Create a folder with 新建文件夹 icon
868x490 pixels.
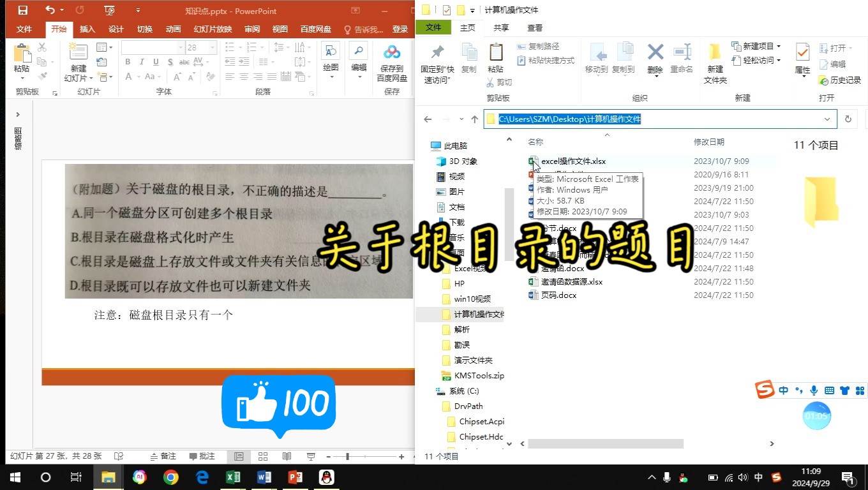pyautogui.click(x=715, y=57)
